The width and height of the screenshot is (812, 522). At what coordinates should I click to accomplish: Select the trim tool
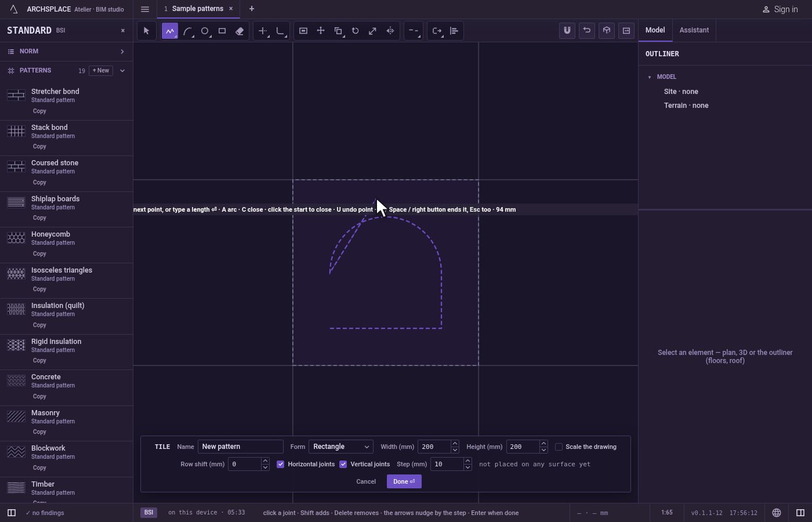tap(263, 31)
